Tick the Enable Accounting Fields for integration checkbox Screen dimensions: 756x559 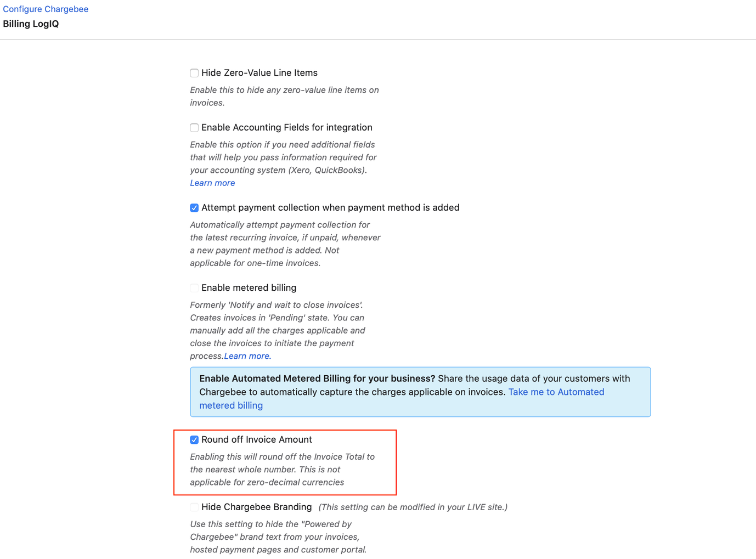click(x=194, y=128)
